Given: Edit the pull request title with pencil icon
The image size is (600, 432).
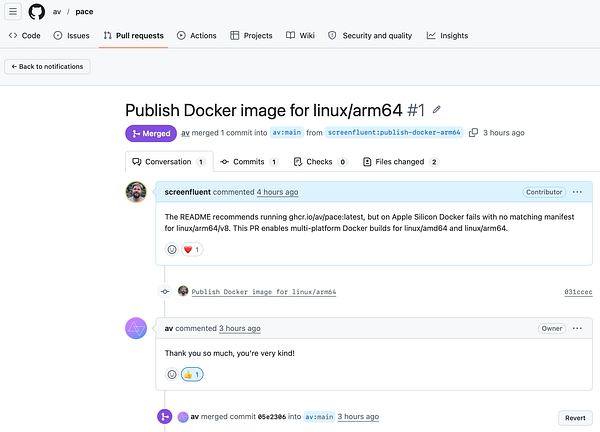Looking at the screenshot, I should [x=437, y=110].
